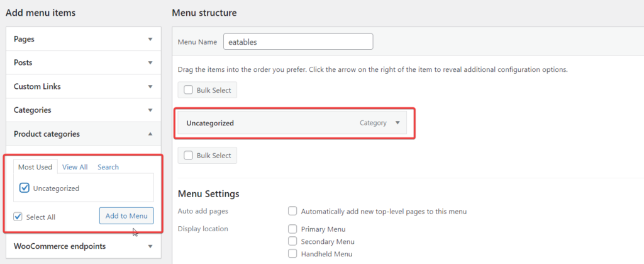Uncheck the Uncategorized product category

[25, 188]
